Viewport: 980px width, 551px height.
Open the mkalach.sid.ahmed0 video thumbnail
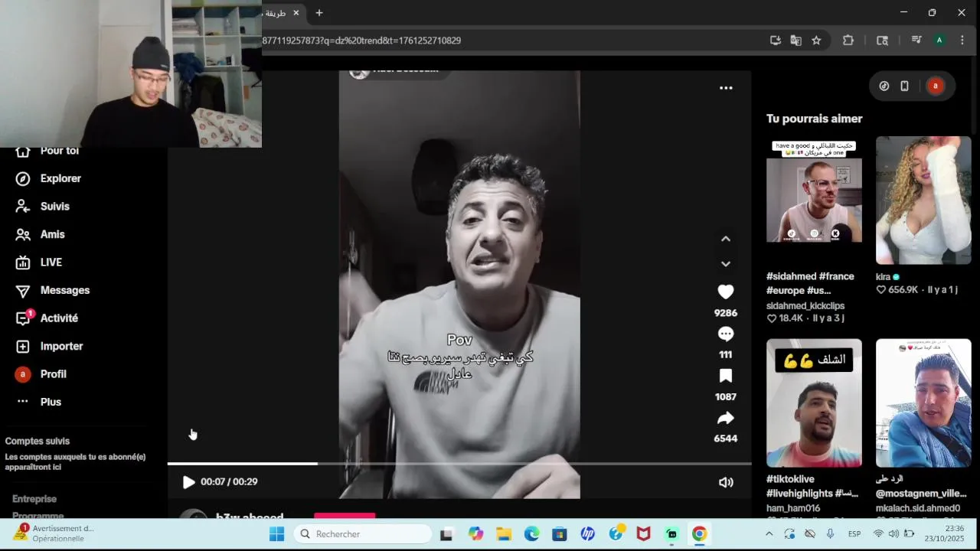point(923,403)
